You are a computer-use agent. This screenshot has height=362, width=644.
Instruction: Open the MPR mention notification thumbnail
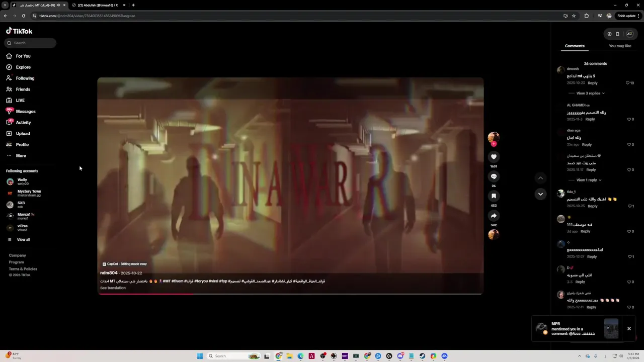(611, 329)
